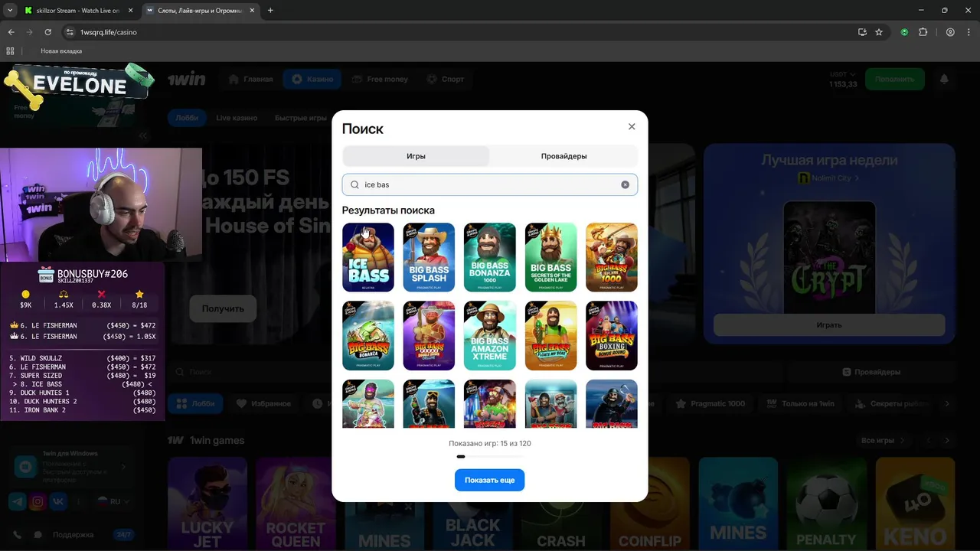Open Поддержка support chat
Viewport: 980px width, 551px height.
point(73,534)
